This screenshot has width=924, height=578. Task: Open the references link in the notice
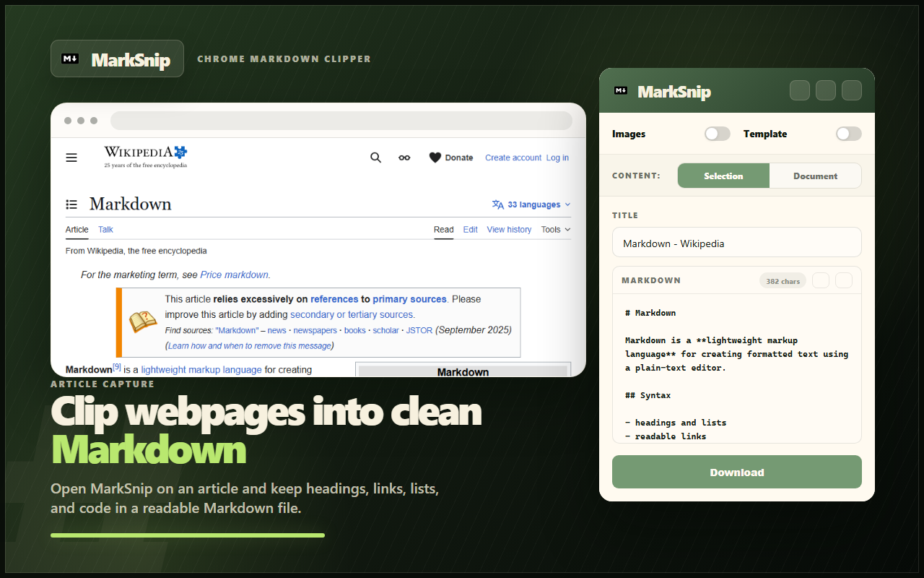pos(334,299)
